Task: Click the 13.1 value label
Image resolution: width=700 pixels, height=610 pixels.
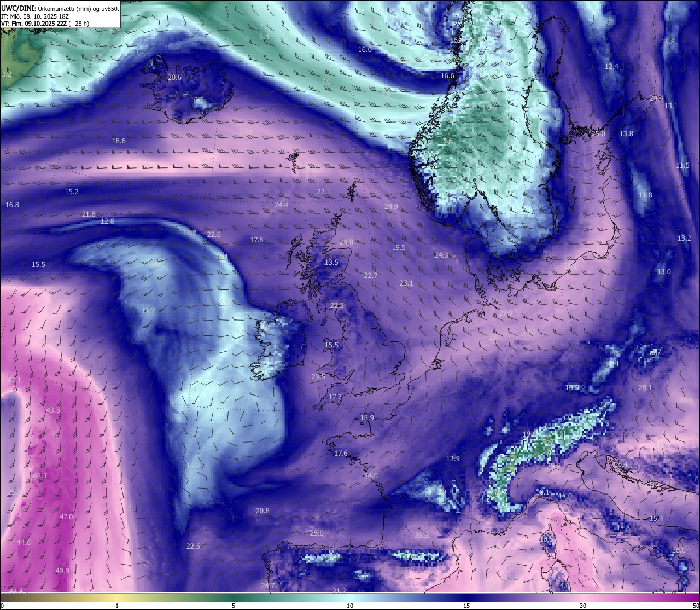Action: coord(671,106)
